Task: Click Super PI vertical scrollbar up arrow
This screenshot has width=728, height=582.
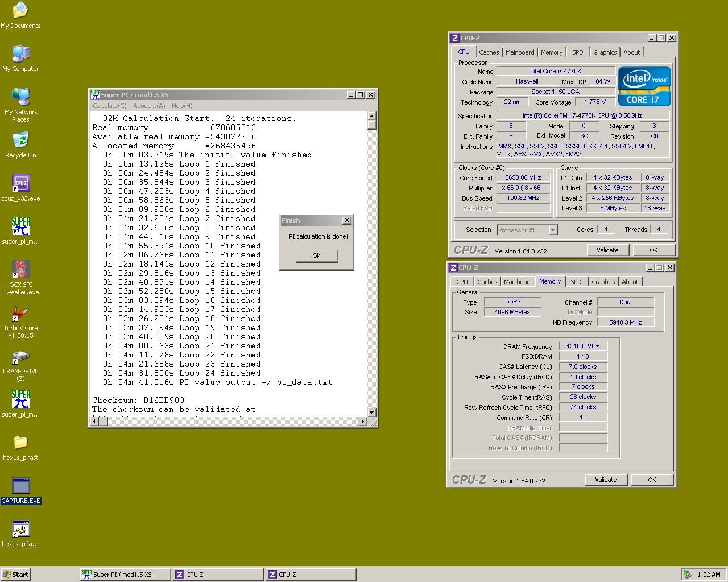Action: pos(372,117)
